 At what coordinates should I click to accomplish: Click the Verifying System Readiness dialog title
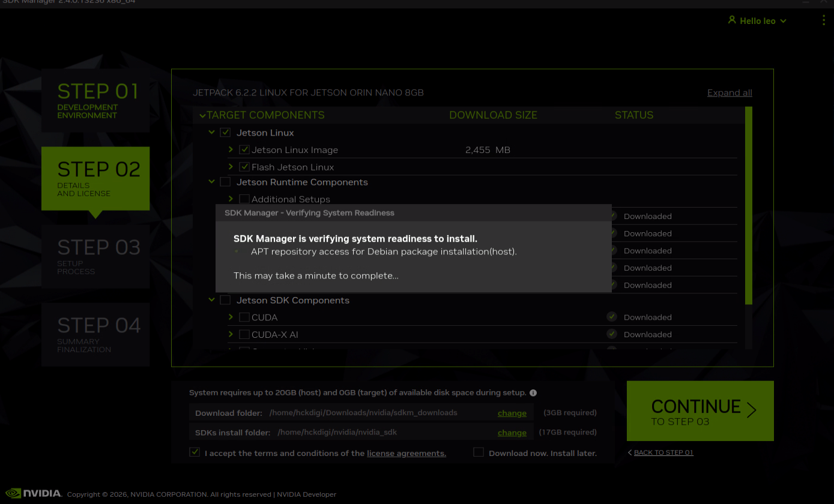(x=309, y=213)
